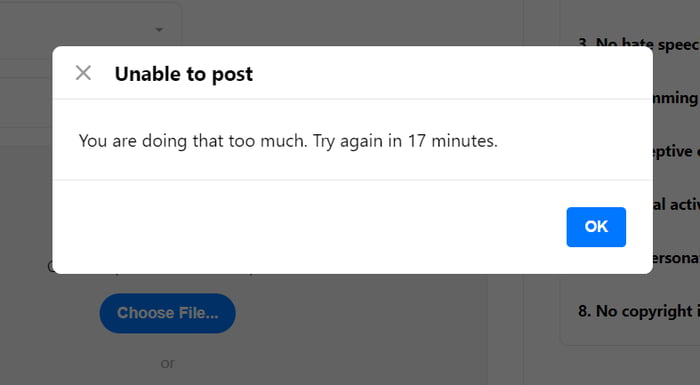Expand the rule containing 'al activ'
The height and width of the screenshot is (385, 700).
pos(676,205)
